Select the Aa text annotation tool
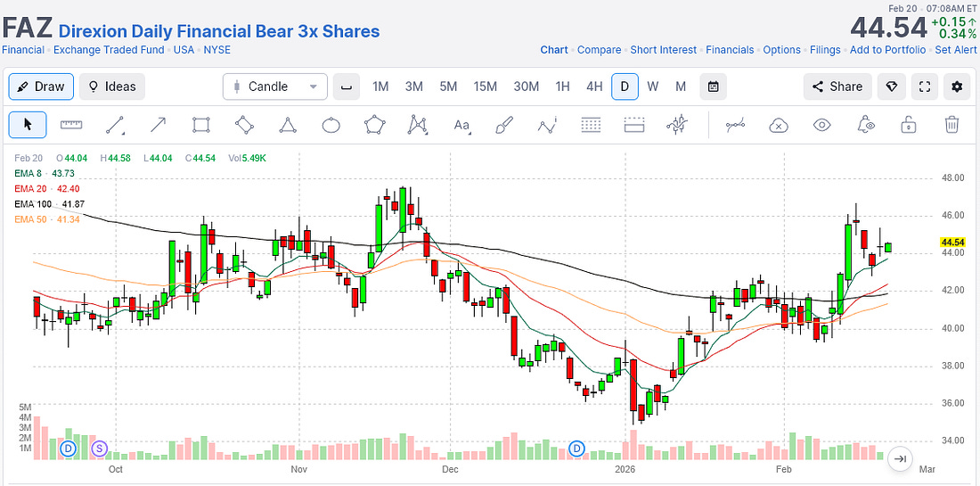The height and width of the screenshot is (486, 980). (x=461, y=125)
